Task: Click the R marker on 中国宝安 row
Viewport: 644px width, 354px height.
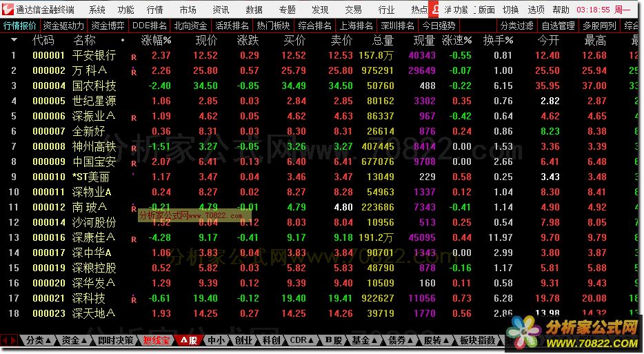Action: 134,164
